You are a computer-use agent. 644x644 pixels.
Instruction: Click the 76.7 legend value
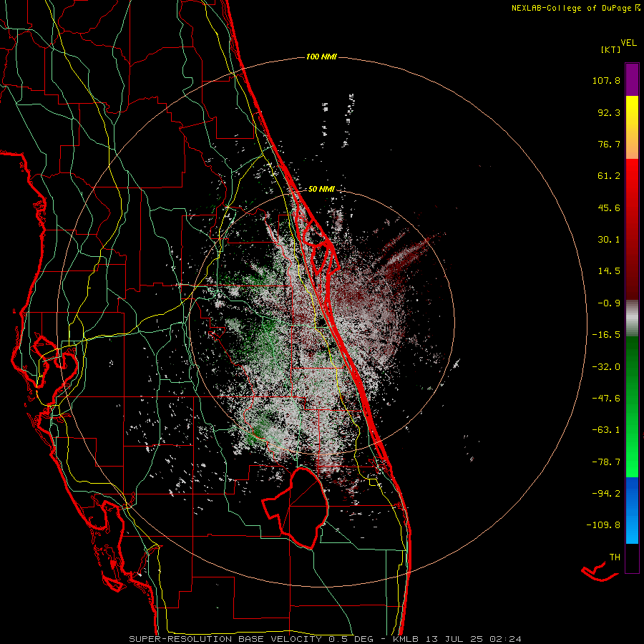coord(609,144)
